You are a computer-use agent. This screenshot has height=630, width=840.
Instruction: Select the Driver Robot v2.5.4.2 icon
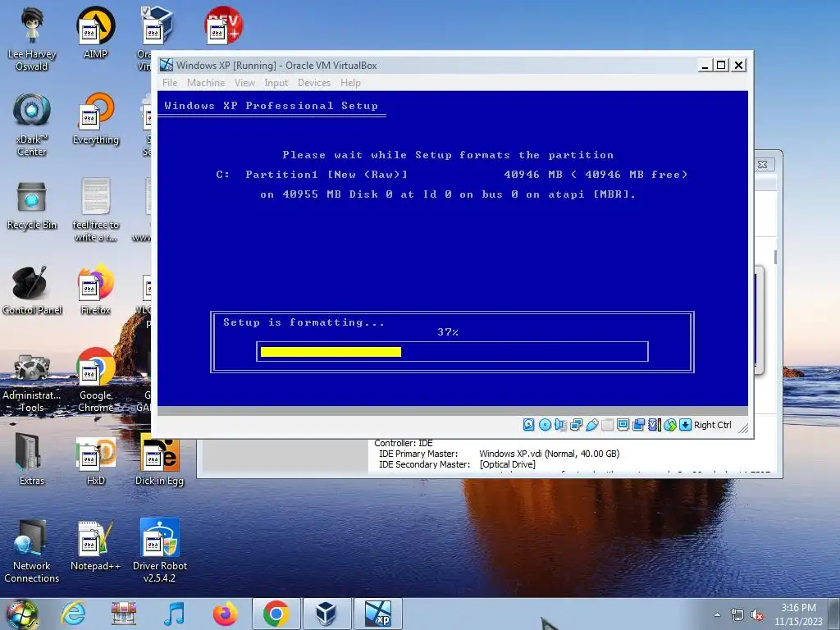tap(159, 551)
